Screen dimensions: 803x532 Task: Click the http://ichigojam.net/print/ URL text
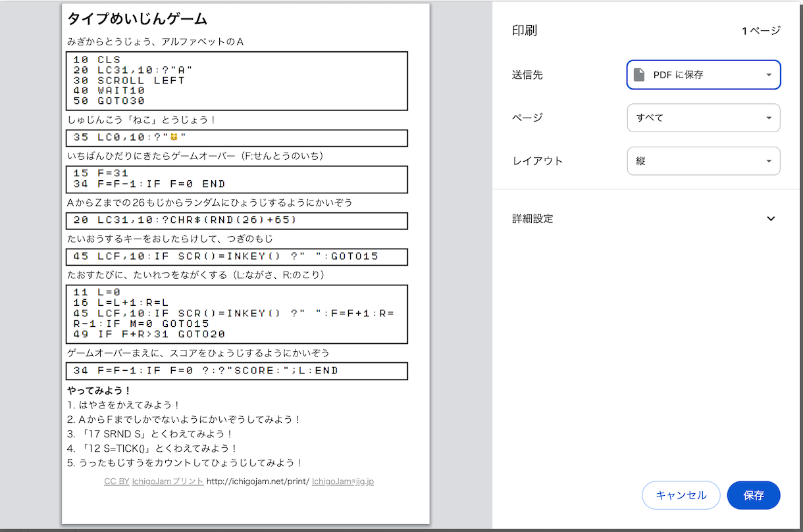(258, 481)
